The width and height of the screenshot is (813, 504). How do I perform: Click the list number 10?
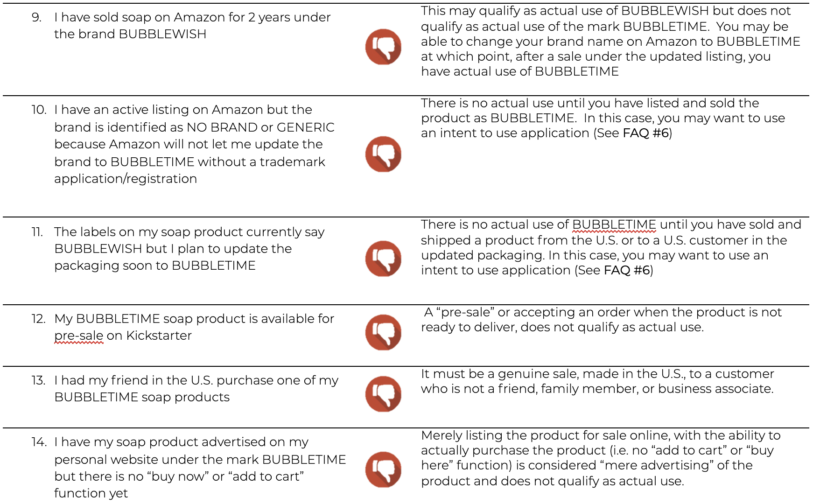[x=39, y=110]
